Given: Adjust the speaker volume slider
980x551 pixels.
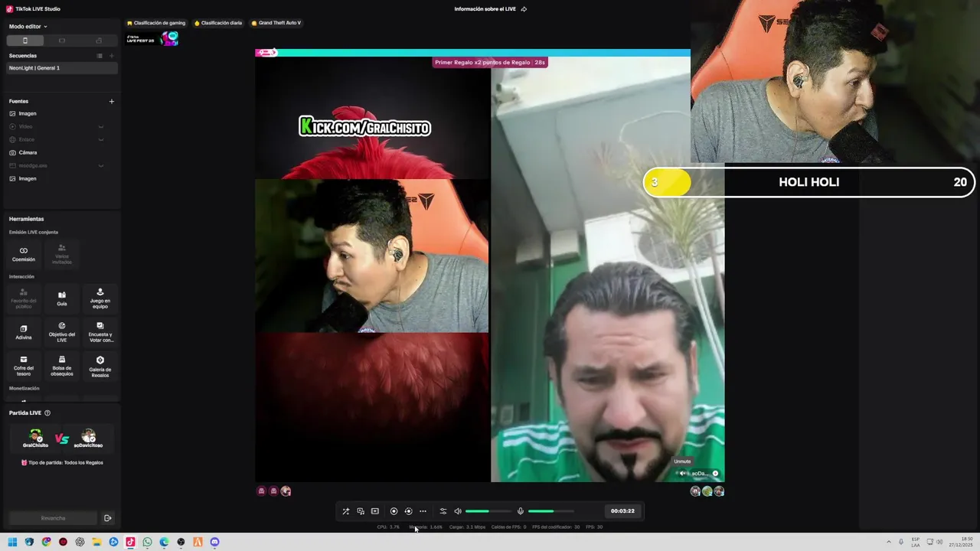Looking at the screenshot, I should [x=488, y=511].
